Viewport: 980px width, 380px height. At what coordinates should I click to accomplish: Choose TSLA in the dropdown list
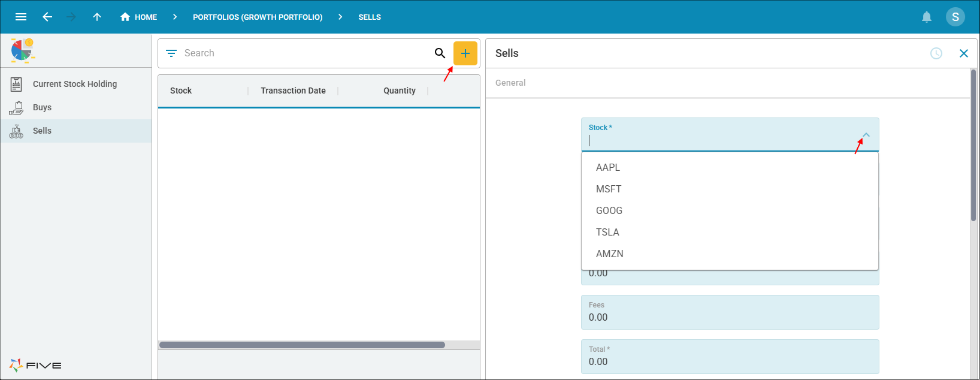(x=607, y=232)
